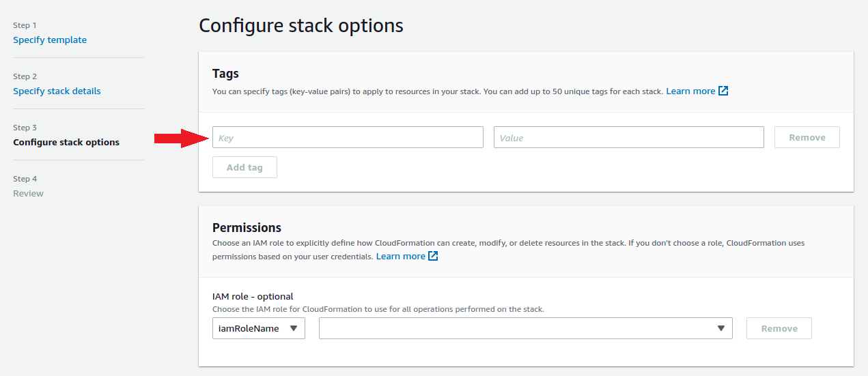Click the 'IAM role - optional' label
Image resolution: width=868 pixels, height=376 pixels.
[x=253, y=296]
